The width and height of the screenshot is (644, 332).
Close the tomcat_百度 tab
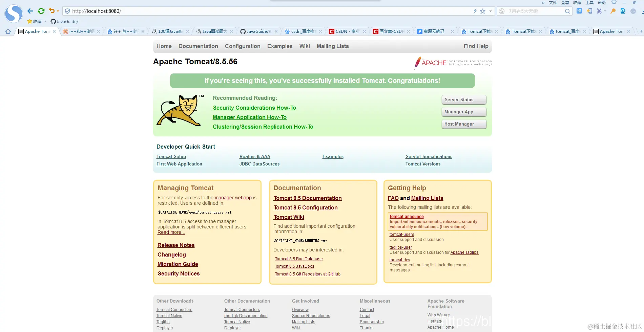tap(585, 31)
